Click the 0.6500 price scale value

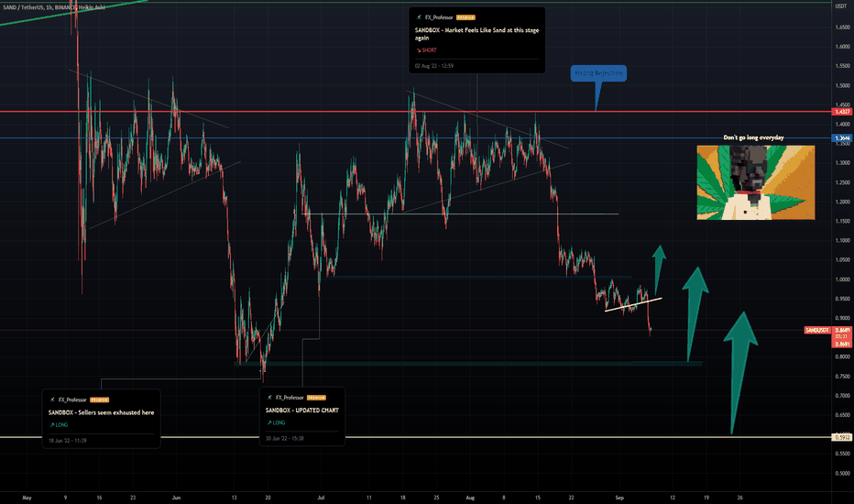843,415
